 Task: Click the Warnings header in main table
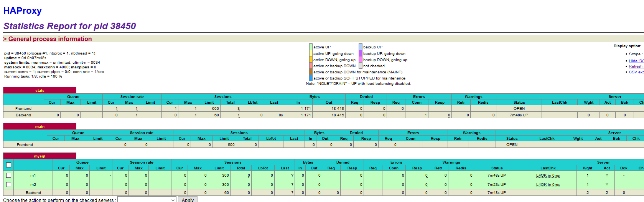471,133
